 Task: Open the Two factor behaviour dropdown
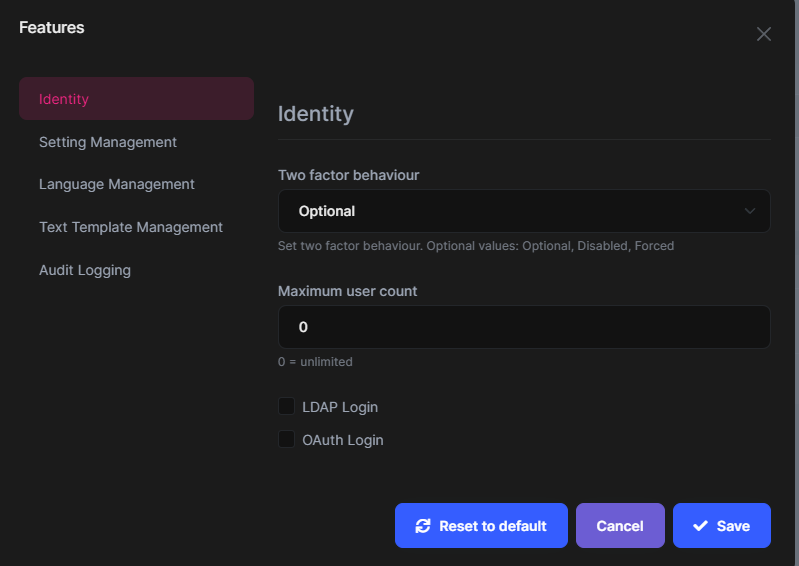(523, 211)
